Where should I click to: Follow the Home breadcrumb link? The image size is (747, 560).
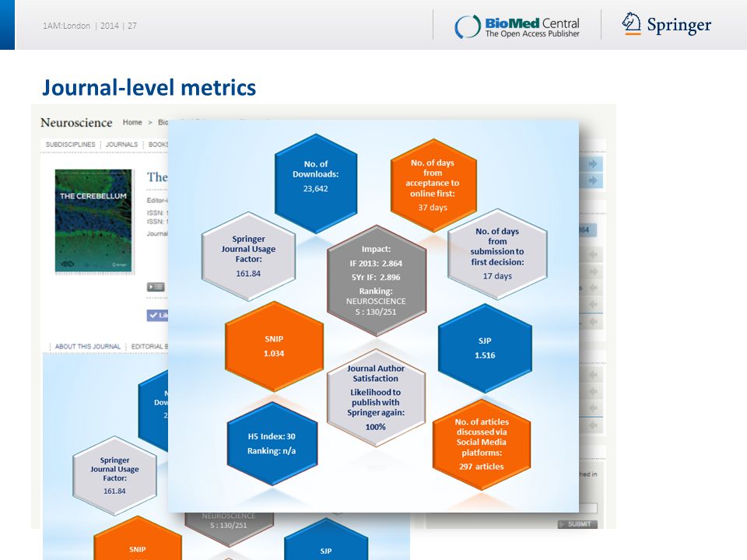pyautogui.click(x=132, y=122)
